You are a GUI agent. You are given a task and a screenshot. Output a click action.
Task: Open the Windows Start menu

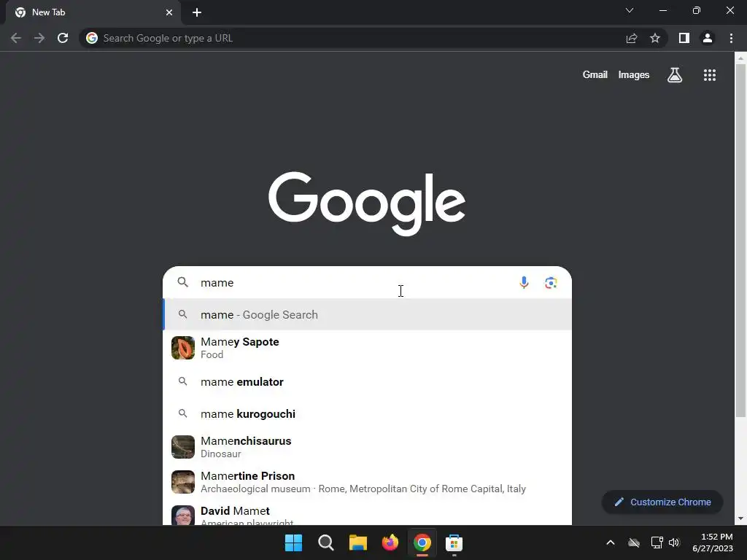[293, 542]
